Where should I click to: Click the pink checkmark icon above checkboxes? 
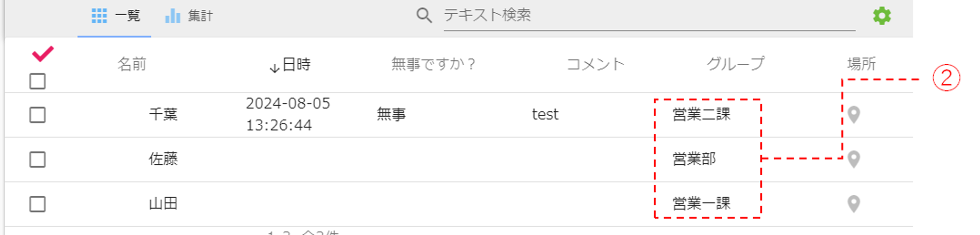pyautogui.click(x=43, y=53)
